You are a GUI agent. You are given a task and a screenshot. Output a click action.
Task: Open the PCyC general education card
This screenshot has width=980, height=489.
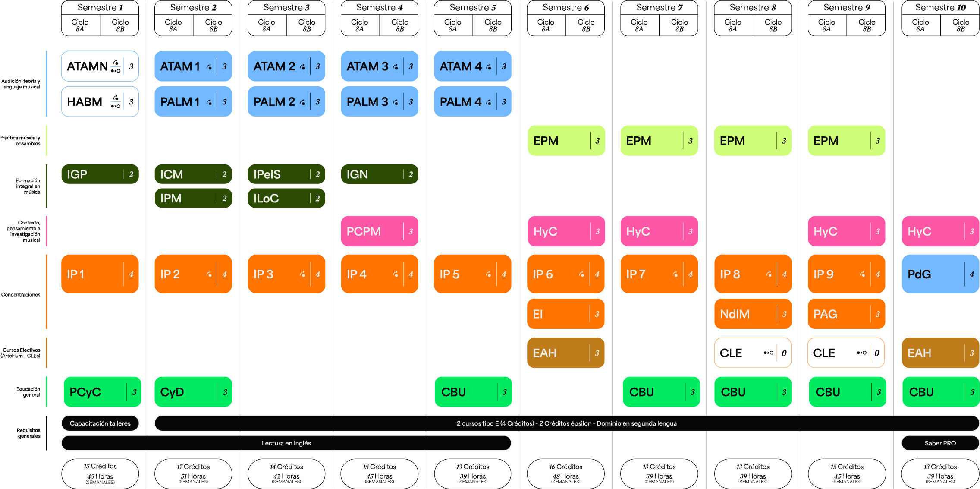click(102, 392)
